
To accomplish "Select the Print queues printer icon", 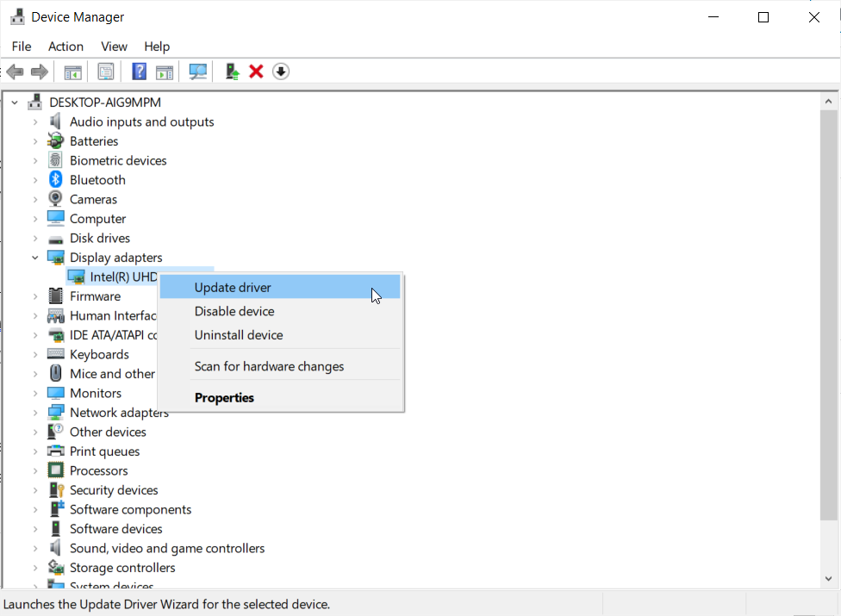I will click(x=56, y=451).
